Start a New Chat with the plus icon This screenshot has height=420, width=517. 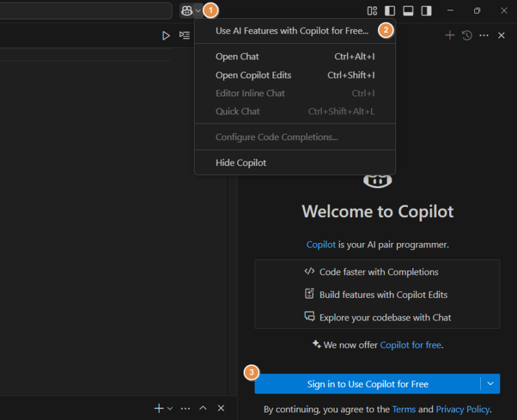[449, 36]
